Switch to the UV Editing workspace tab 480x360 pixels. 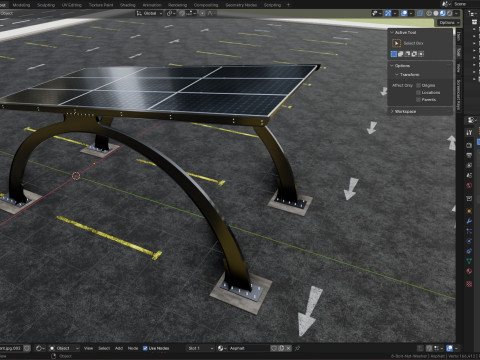(72, 5)
